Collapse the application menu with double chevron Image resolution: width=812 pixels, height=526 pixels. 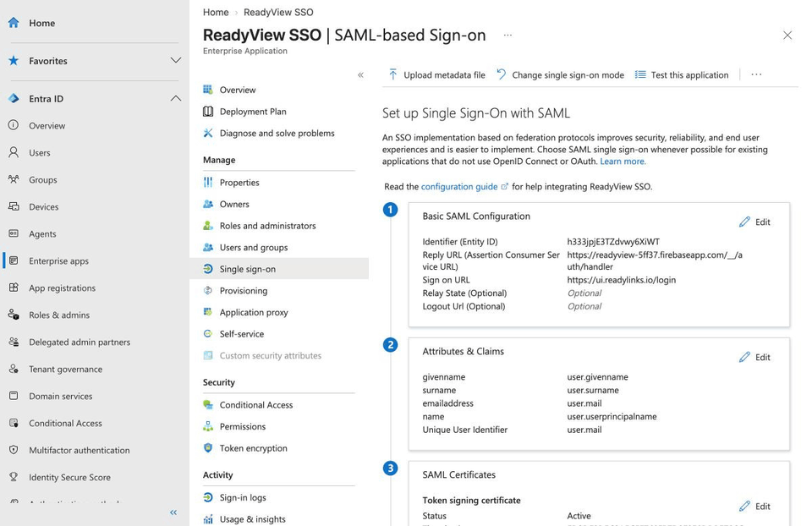(x=360, y=75)
